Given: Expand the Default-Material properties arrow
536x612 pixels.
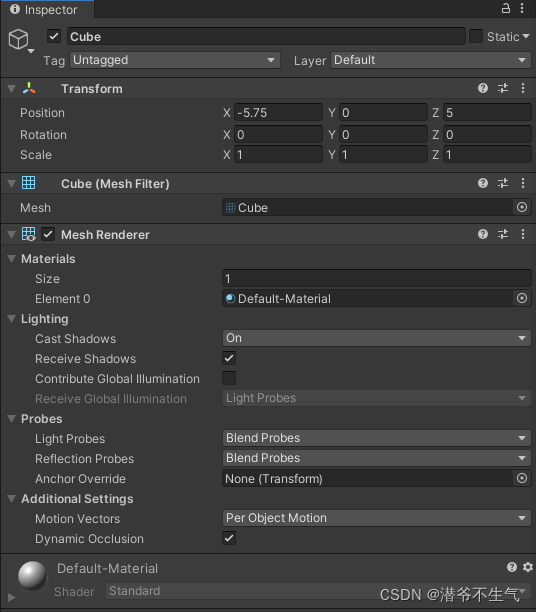Looking at the screenshot, I should pyautogui.click(x=12, y=597).
